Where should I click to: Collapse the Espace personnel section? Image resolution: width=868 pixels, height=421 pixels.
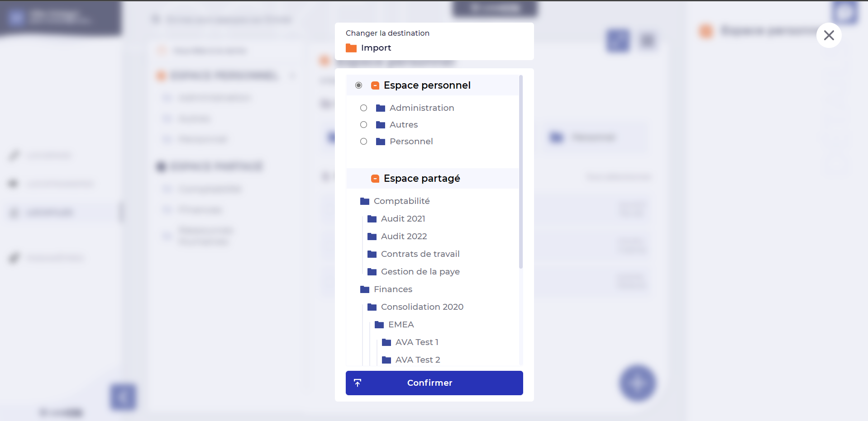(x=375, y=85)
